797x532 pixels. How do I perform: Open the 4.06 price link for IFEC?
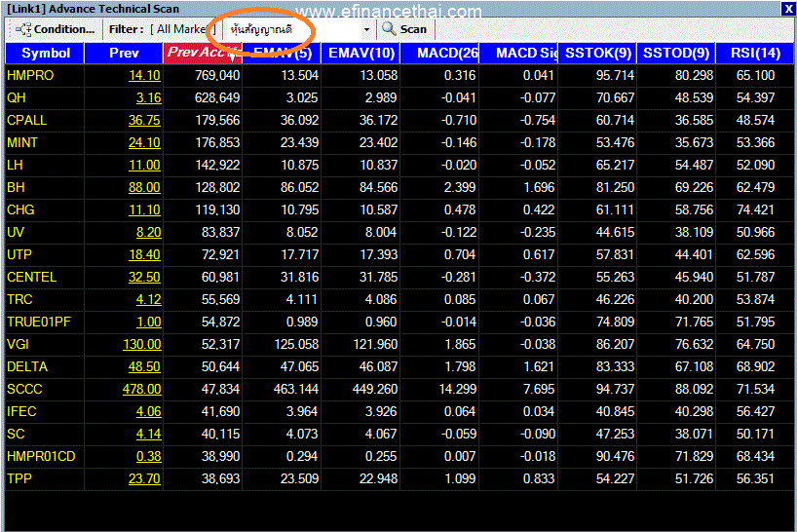pos(148,411)
